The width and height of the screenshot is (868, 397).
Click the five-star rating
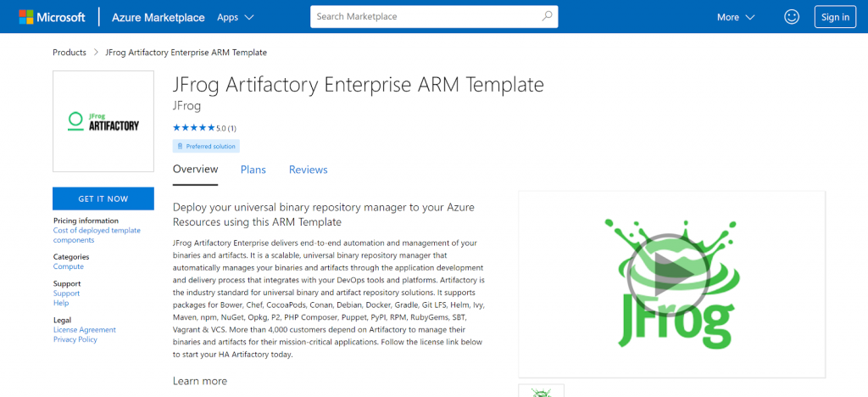pos(194,128)
